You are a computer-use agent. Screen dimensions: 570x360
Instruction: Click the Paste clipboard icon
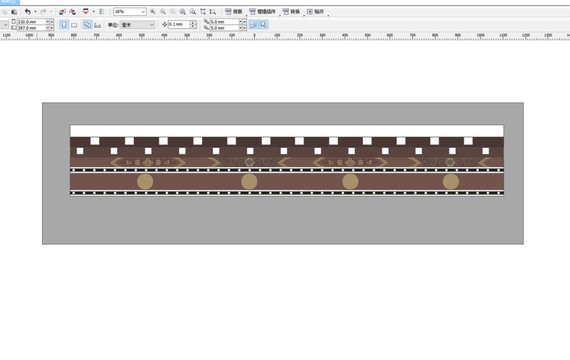point(14,12)
